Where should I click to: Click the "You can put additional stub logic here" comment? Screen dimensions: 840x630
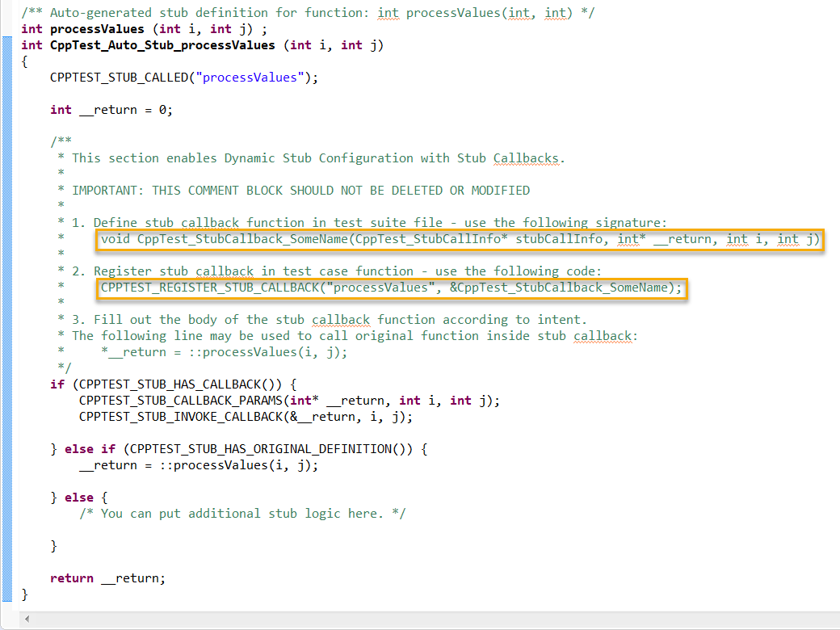pyautogui.click(x=242, y=514)
